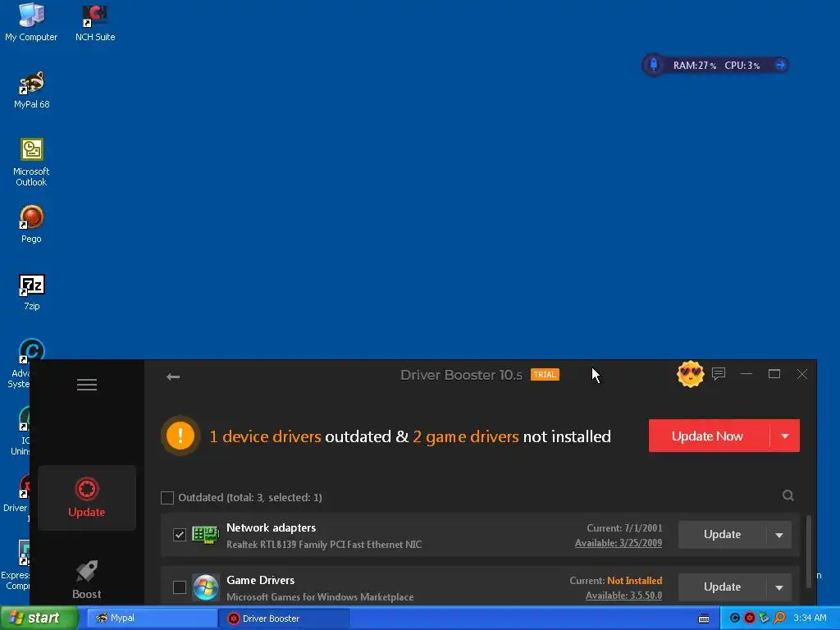Click the red Driver Booster tray icon
Viewport: 840px width, 630px height.
pos(750,619)
